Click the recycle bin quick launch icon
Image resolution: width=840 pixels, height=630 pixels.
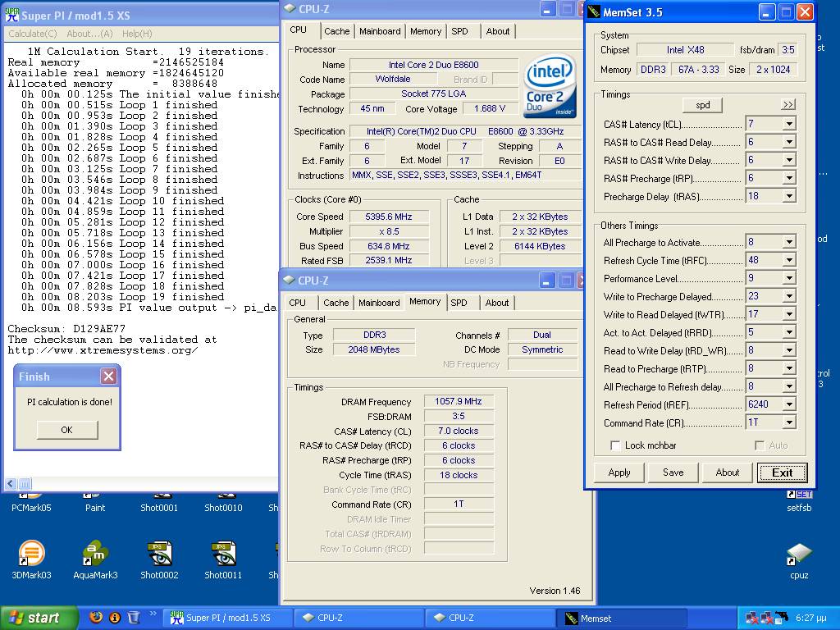134,617
